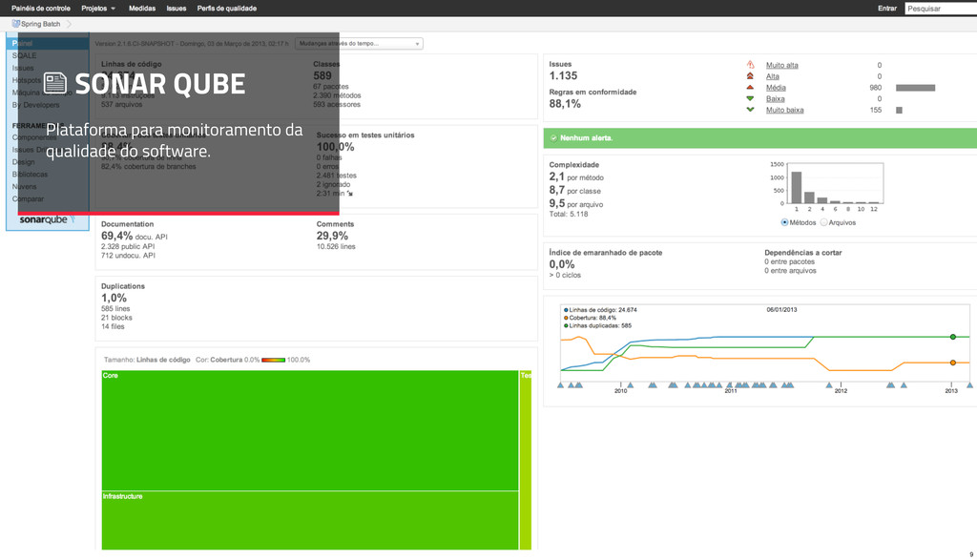Click the Muito baixa issues bar
This screenshot has height=560, width=977.
899,110
